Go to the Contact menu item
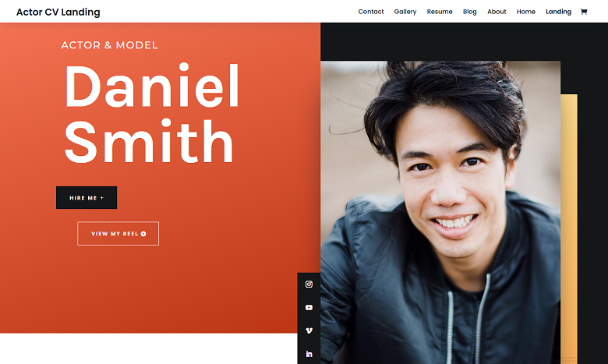This screenshot has width=608, height=364. 371,12
